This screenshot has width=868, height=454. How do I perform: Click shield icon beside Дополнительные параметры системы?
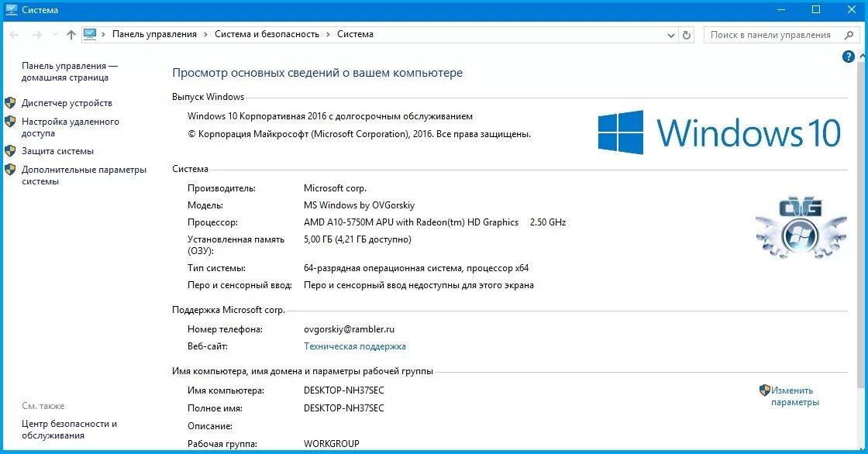pyautogui.click(x=10, y=170)
